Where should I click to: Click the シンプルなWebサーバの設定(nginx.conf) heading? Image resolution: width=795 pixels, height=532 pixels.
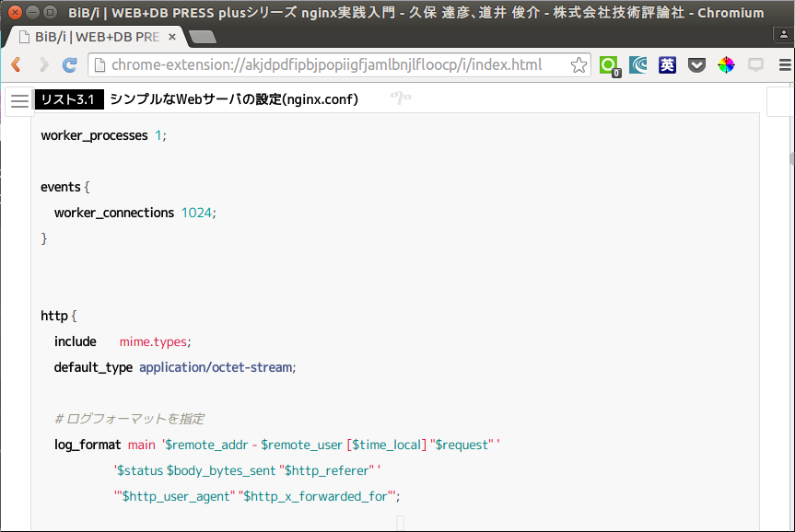pyautogui.click(x=234, y=99)
